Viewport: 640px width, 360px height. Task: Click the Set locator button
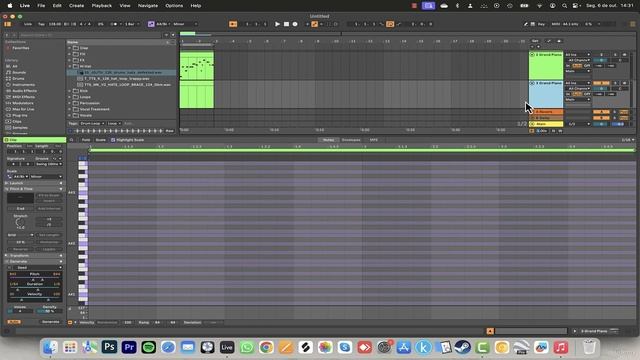535,41
